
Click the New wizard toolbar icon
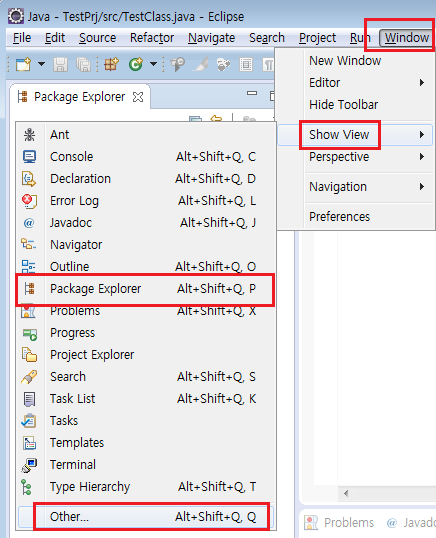[23, 64]
